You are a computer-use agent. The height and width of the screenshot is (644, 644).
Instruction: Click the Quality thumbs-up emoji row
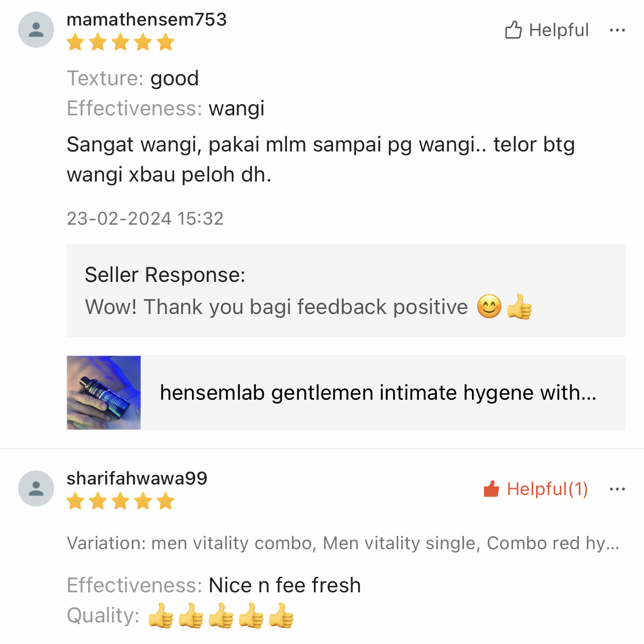coord(221,616)
